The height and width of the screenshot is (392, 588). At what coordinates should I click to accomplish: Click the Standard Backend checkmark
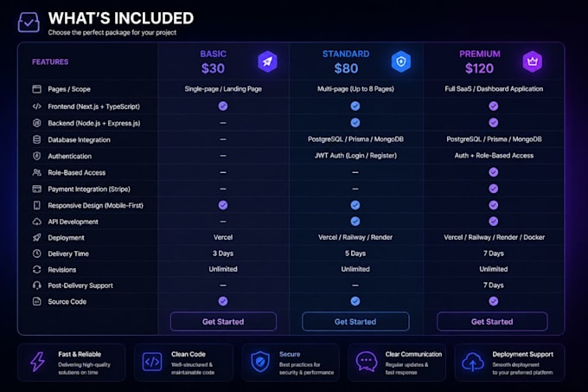click(x=355, y=123)
